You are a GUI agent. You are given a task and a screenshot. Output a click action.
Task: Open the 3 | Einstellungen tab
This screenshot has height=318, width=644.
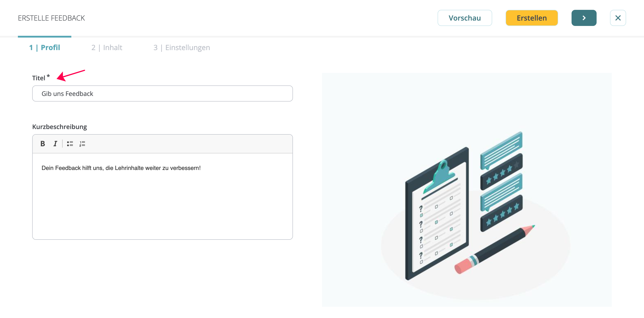coord(182,47)
